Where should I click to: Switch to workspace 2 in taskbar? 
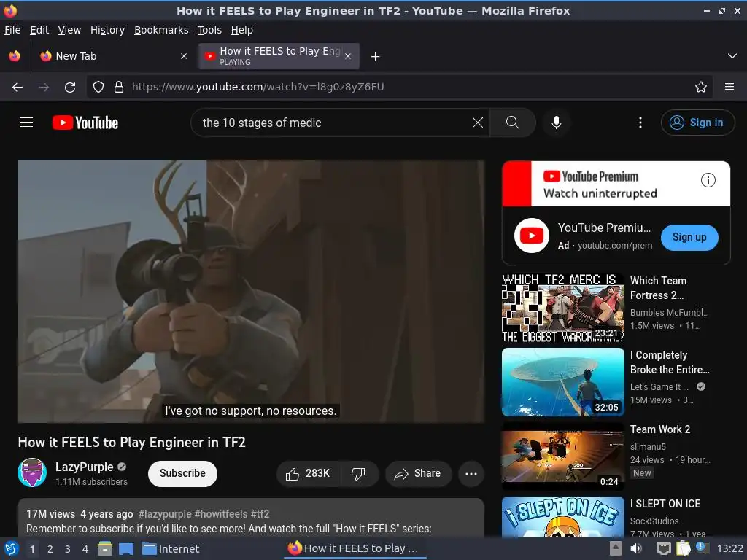coord(50,549)
